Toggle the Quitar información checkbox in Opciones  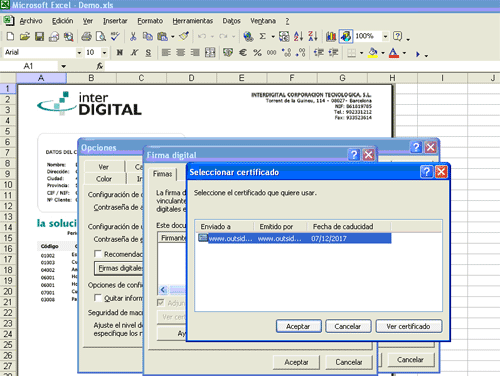(x=98, y=297)
